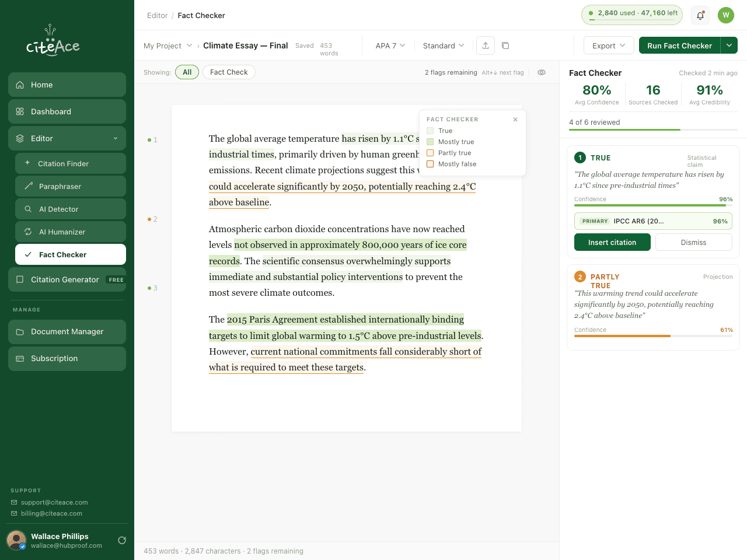This screenshot has width=747, height=560.
Task: Click the Climate Essay — Final title
Action: pyautogui.click(x=245, y=45)
